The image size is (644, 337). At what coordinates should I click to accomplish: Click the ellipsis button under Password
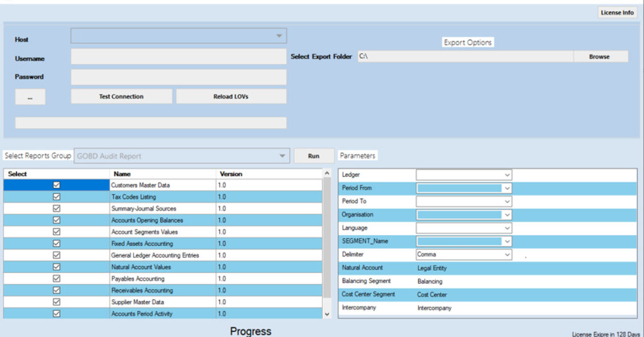(x=30, y=97)
